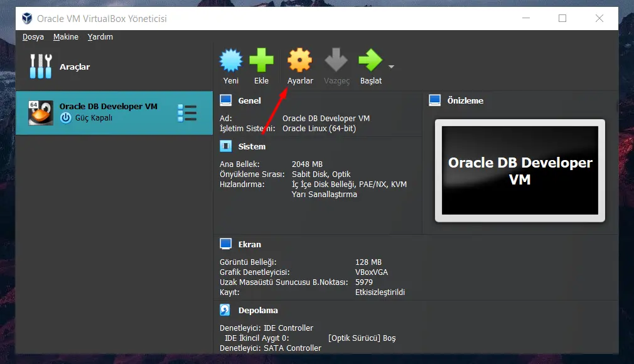The image size is (634, 364).
Task: Expand the Başlat dropdown arrow
Action: [x=392, y=67]
